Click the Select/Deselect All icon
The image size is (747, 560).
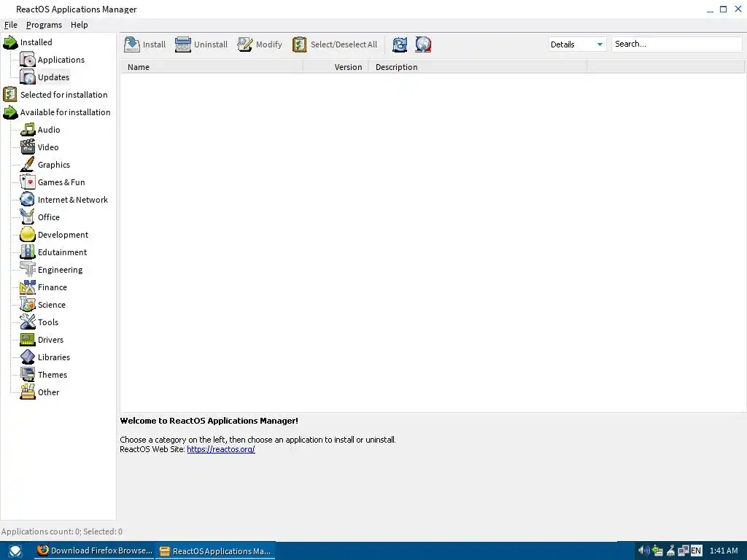coord(300,44)
